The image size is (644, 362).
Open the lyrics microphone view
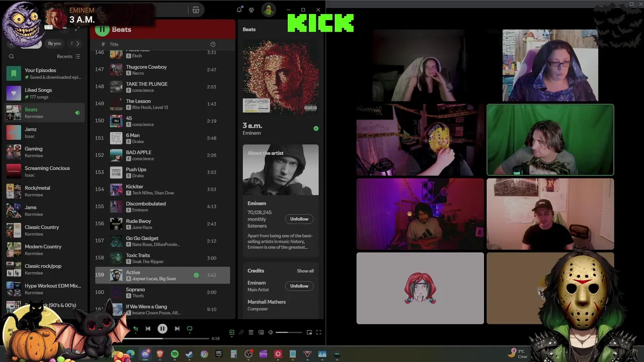tap(242, 332)
